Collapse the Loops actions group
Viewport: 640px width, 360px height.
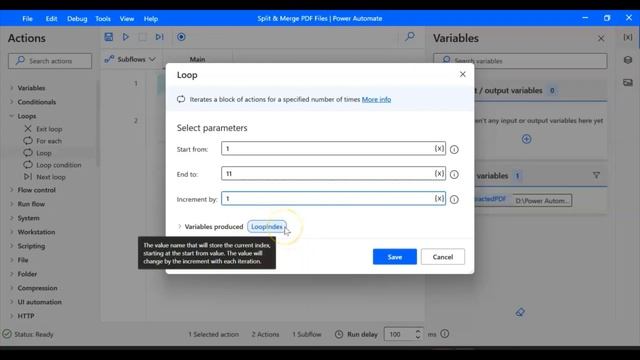(11, 116)
